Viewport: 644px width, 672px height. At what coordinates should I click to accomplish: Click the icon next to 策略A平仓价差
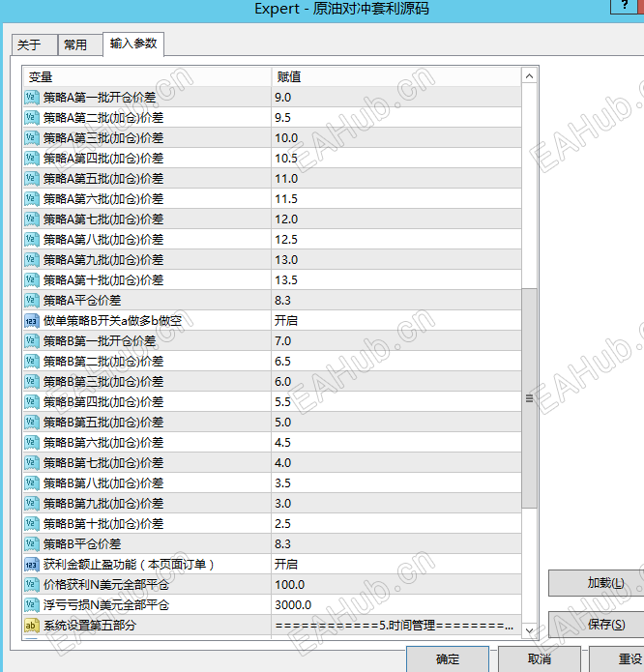click(32, 301)
